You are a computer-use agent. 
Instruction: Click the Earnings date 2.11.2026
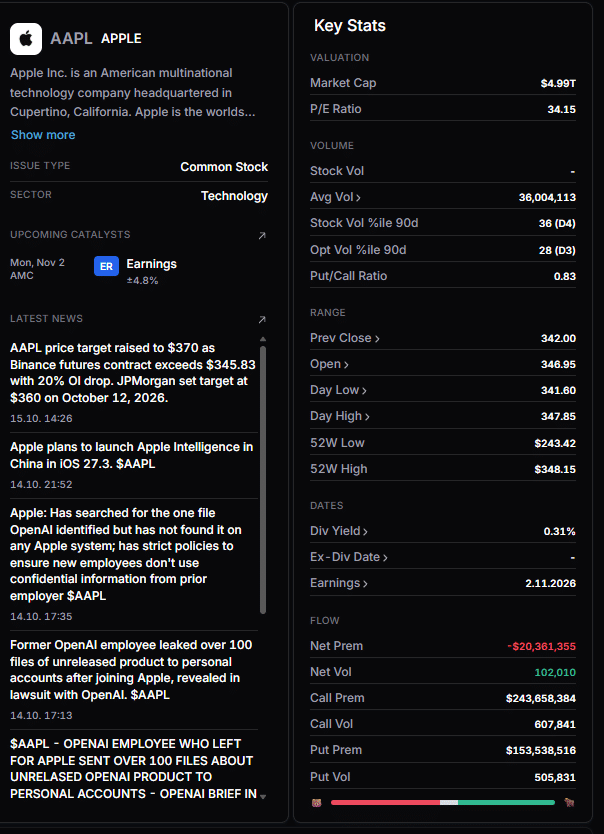coord(550,584)
